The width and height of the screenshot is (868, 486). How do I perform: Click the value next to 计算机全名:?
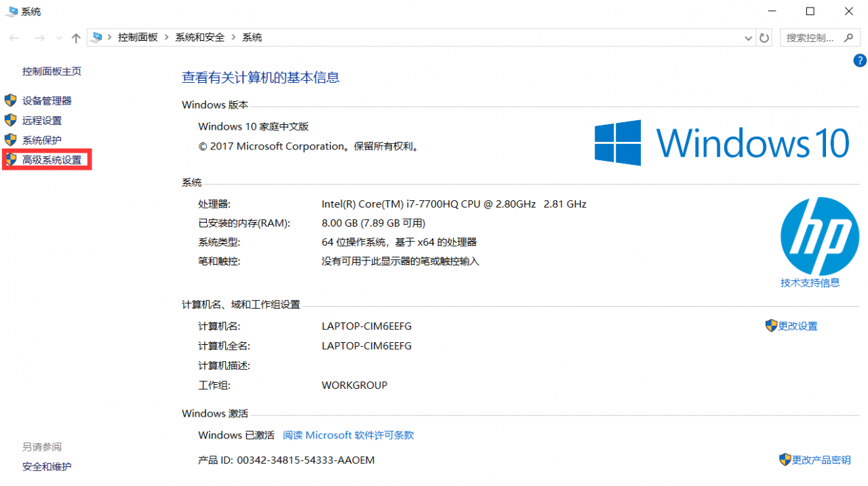tap(366, 346)
